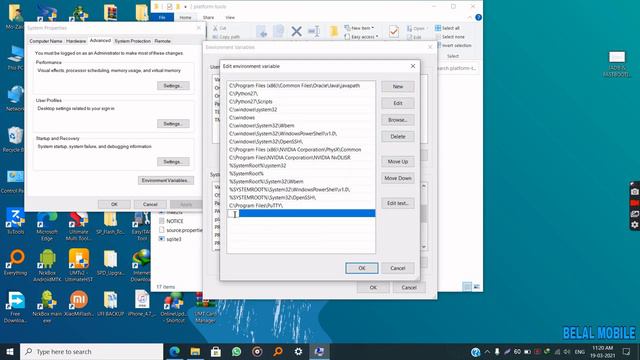Image resolution: width=640 pixels, height=360 pixels.
Task: Open Settings gear on the taskbar
Action: (298, 351)
